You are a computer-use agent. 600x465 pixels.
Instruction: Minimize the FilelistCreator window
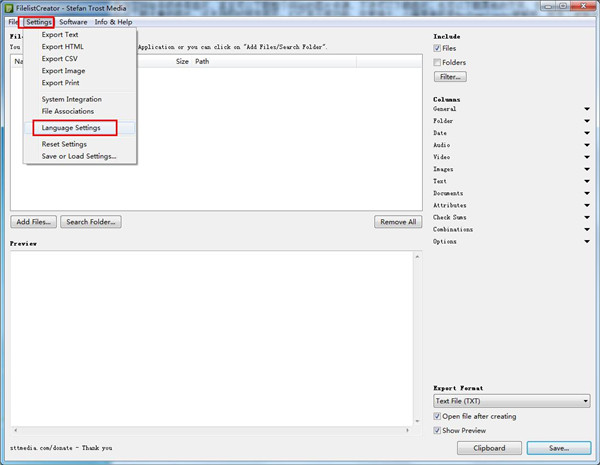coord(549,6)
